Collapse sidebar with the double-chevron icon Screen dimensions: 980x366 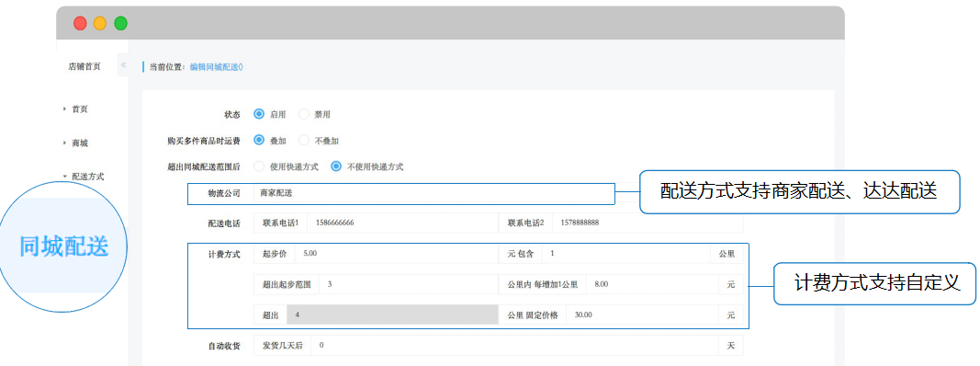[x=123, y=65]
